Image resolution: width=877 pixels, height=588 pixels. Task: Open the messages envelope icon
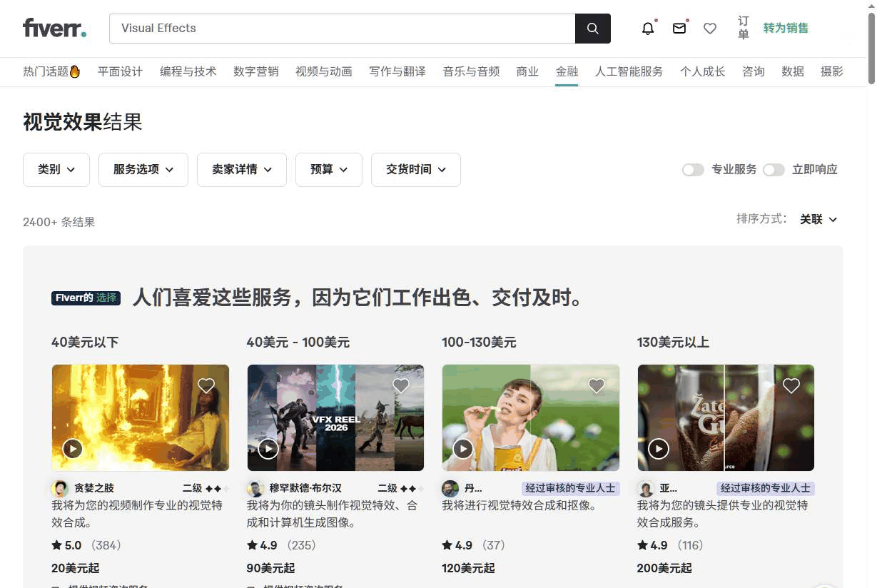pos(679,29)
